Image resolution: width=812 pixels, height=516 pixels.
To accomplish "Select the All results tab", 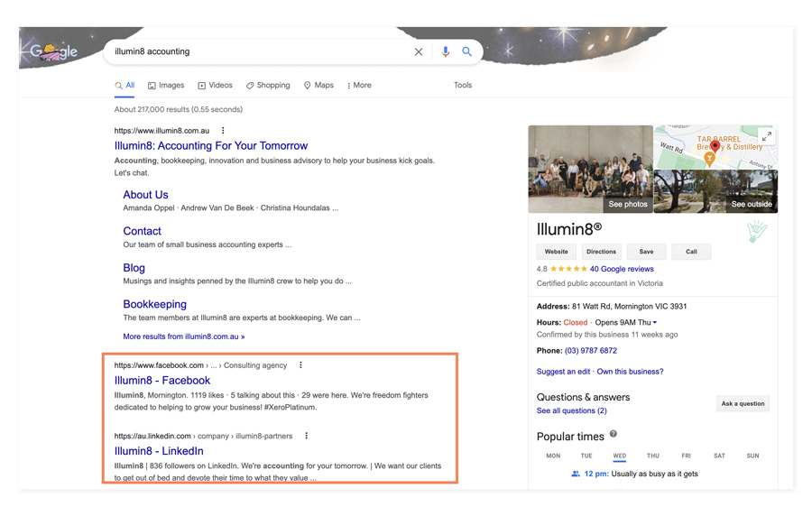I will pyautogui.click(x=125, y=86).
